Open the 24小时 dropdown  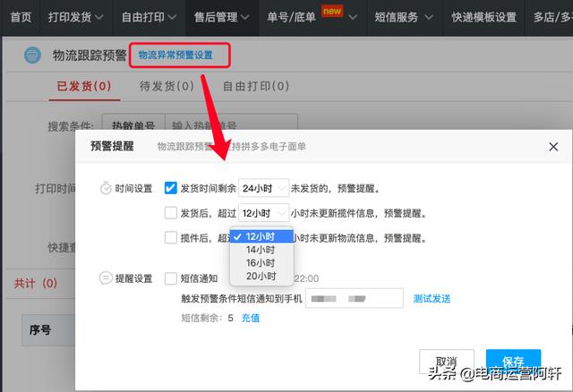click(x=263, y=188)
